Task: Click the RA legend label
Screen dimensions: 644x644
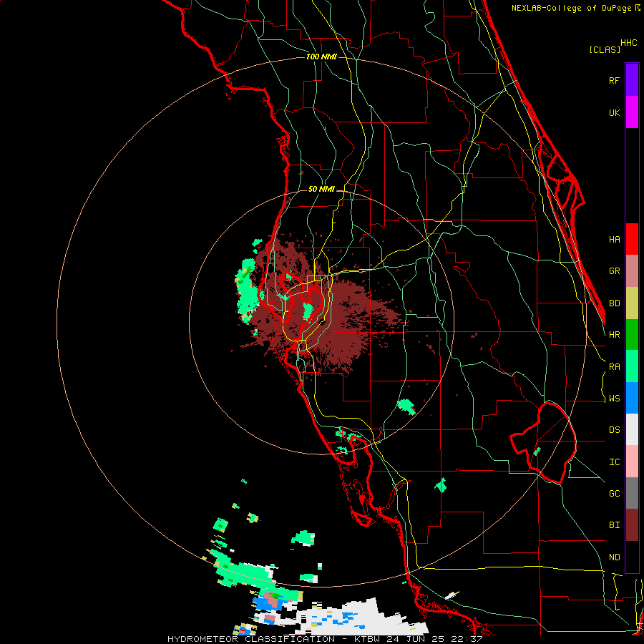Action: [x=614, y=367]
